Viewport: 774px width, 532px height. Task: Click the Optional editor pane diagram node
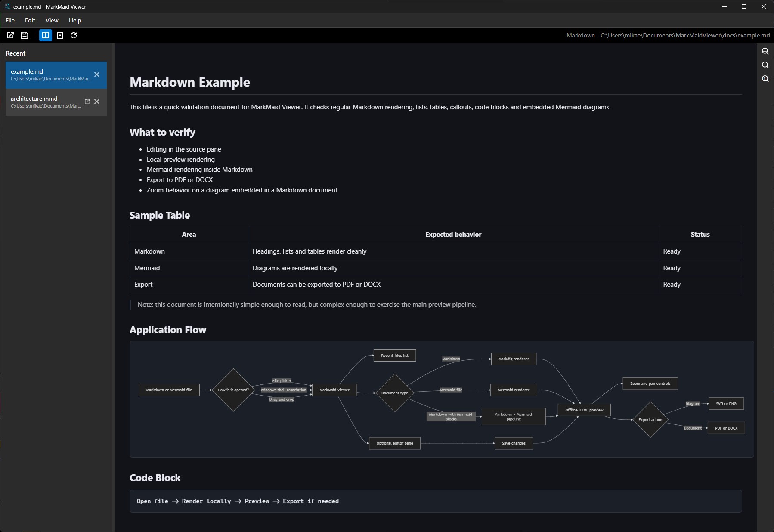click(x=395, y=443)
